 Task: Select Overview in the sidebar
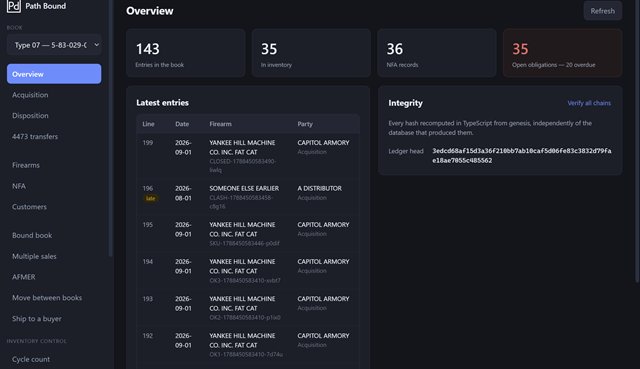[54, 74]
